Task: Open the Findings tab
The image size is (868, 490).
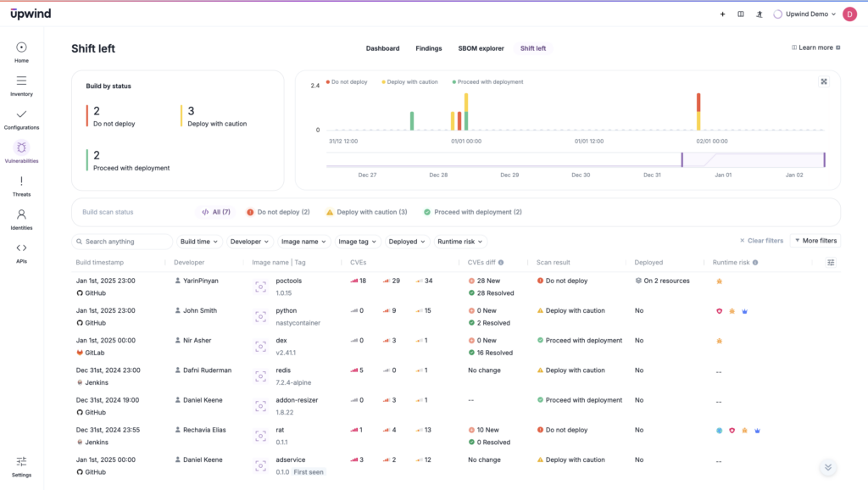Action: [x=428, y=48]
